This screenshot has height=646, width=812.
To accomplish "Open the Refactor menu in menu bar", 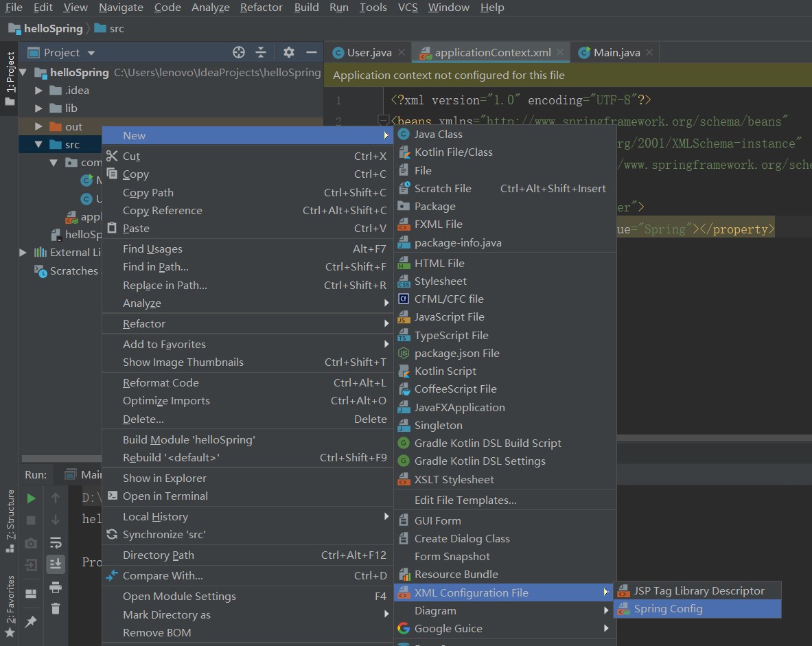I will (261, 8).
